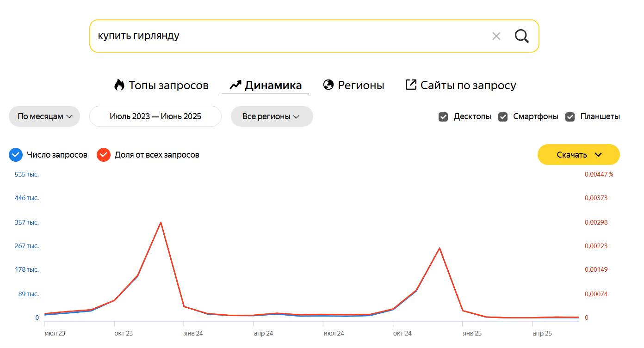Click the first chart peak near 357 тыс.
The image size is (644, 348).
point(161,222)
